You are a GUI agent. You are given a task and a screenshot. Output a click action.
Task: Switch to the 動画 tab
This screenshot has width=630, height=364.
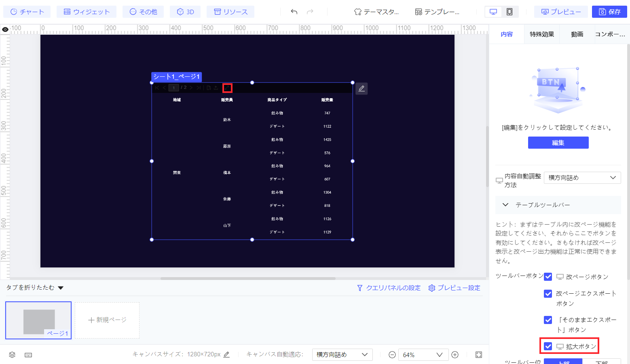(x=577, y=34)
